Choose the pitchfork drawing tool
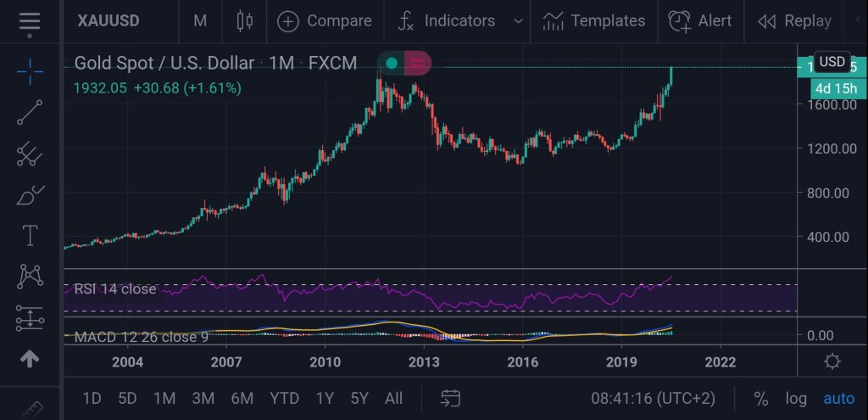 [x=30, y=154]
